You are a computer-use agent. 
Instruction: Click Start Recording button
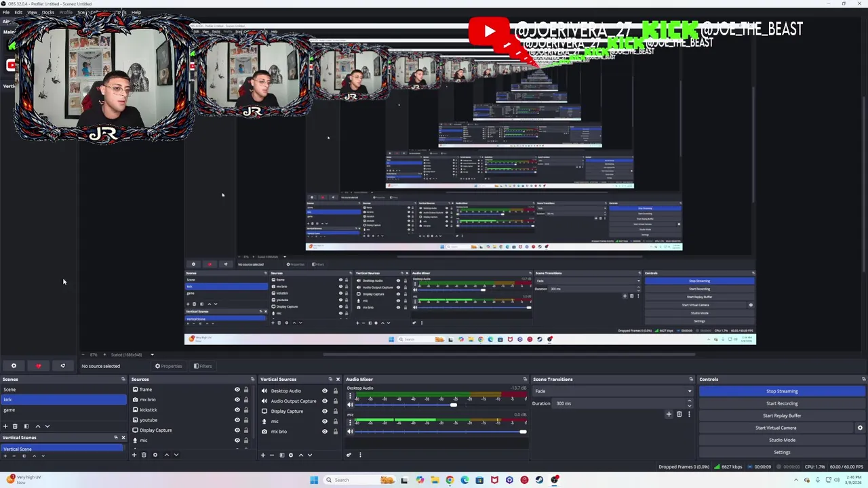(782, 403)
